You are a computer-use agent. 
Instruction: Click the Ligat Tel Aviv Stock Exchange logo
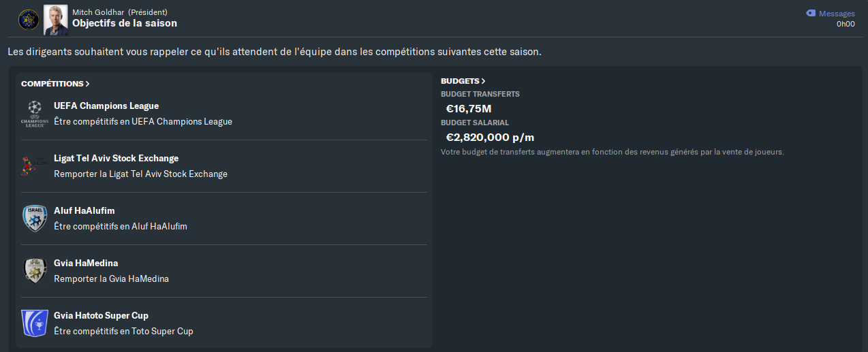(x=30, y=166)
